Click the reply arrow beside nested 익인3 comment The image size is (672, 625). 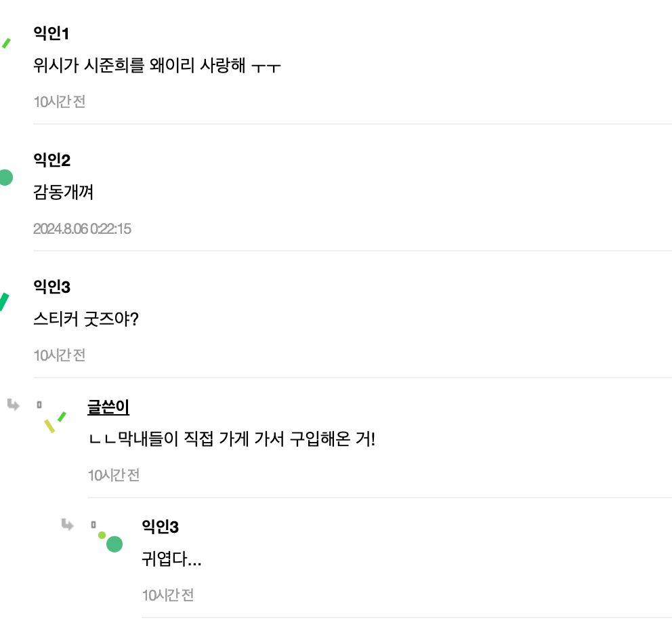[x=67, y=523]
